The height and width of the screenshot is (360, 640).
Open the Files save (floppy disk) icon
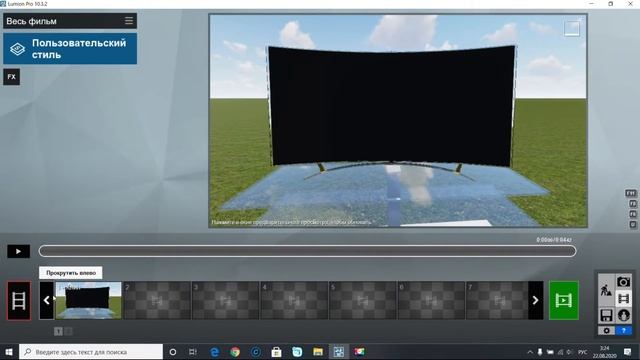(x=606, y=315)
